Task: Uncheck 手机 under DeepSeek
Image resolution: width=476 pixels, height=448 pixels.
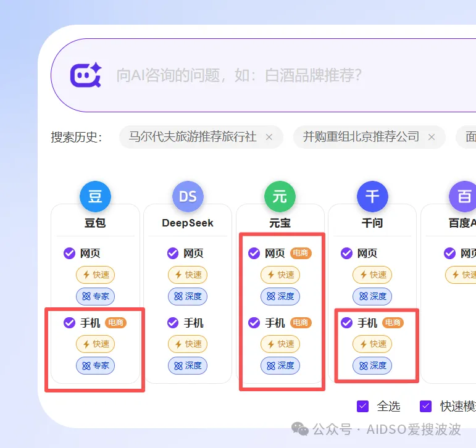Action: [x=173, y=322]
